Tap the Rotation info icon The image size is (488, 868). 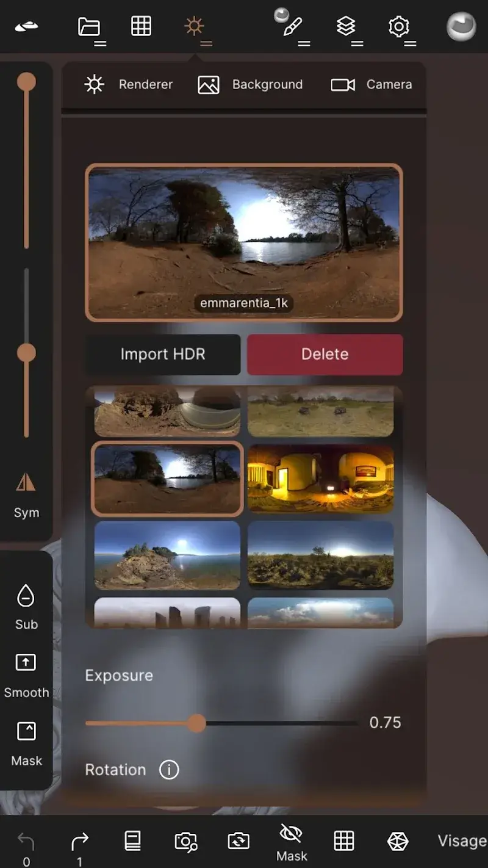169,770
